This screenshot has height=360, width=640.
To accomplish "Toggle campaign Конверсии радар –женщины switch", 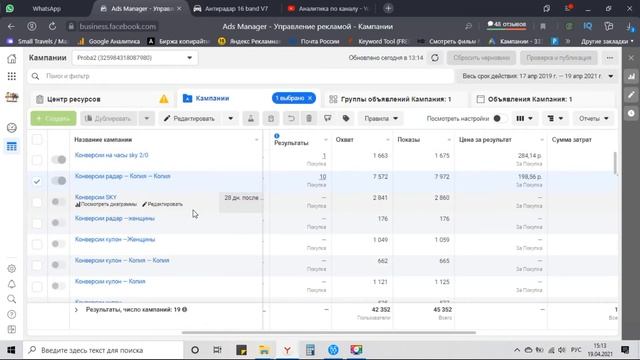I will [59, 223].
